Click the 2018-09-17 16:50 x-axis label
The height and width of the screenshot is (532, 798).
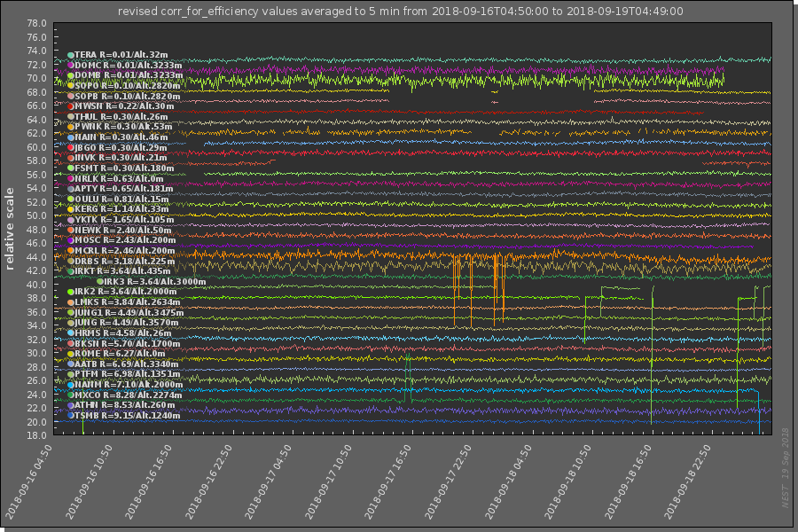pyautogui.click(x=387, y=481)
